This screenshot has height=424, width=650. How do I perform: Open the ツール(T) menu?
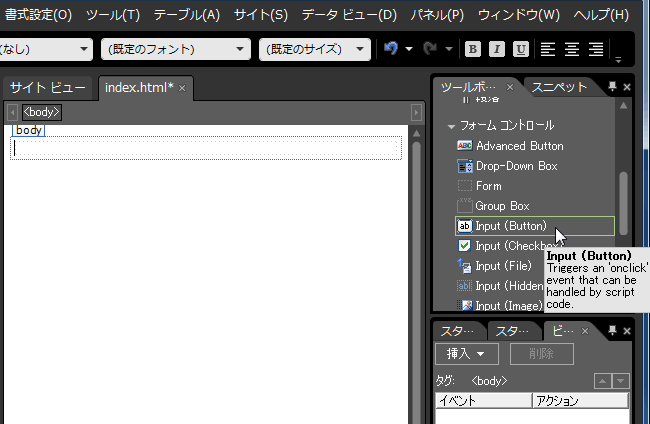113,15
